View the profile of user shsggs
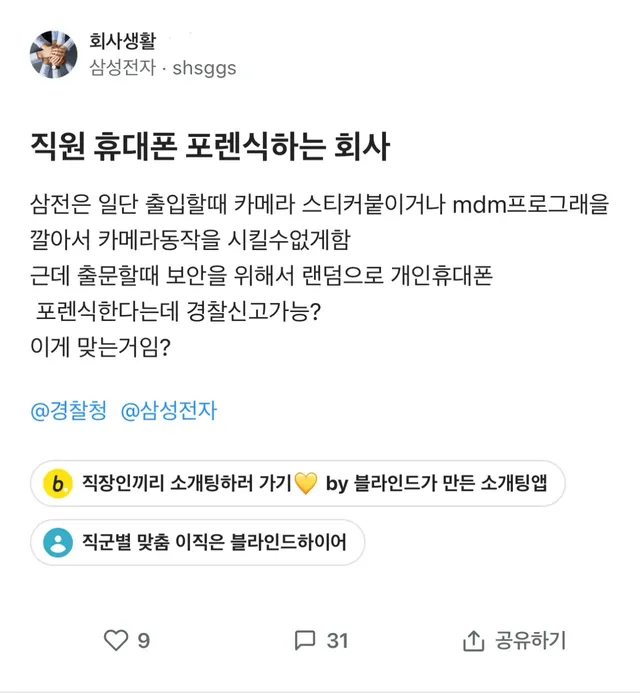640x693 pixels. (204, 69)
